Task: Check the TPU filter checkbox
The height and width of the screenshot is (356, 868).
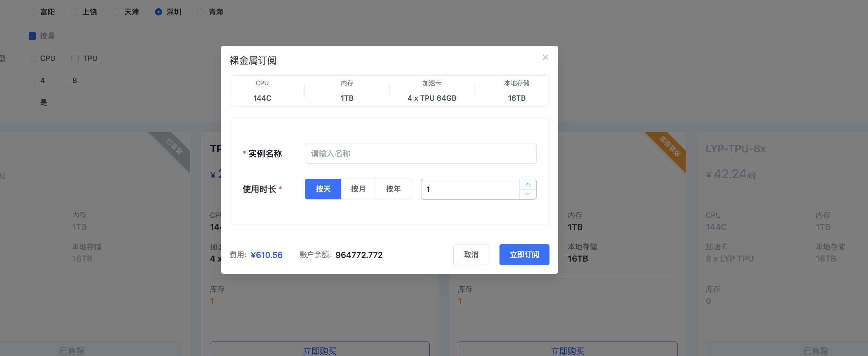Action: (74, 58)
